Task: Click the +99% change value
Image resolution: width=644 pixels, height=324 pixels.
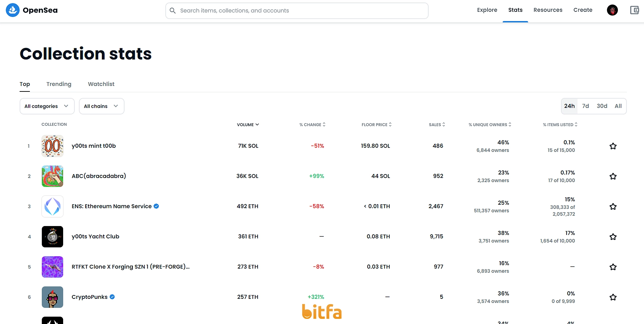Action: (x=316, y=176)
